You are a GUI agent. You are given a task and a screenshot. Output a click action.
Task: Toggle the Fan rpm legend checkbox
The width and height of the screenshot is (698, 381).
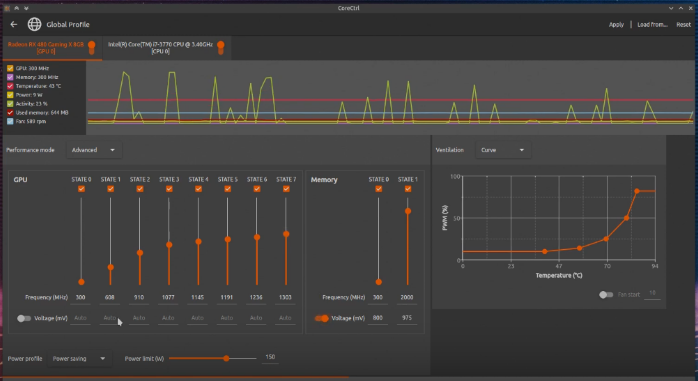10,121
